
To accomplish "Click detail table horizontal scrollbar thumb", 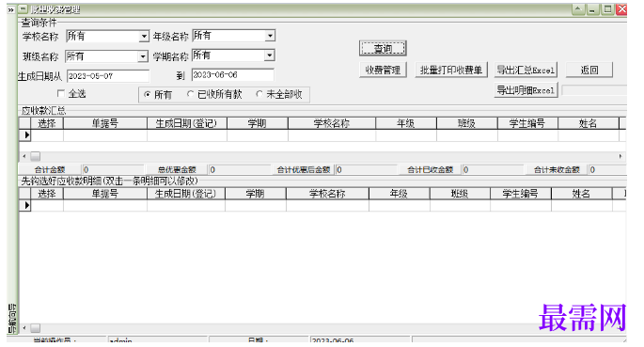I will click(x=36, y=328).
